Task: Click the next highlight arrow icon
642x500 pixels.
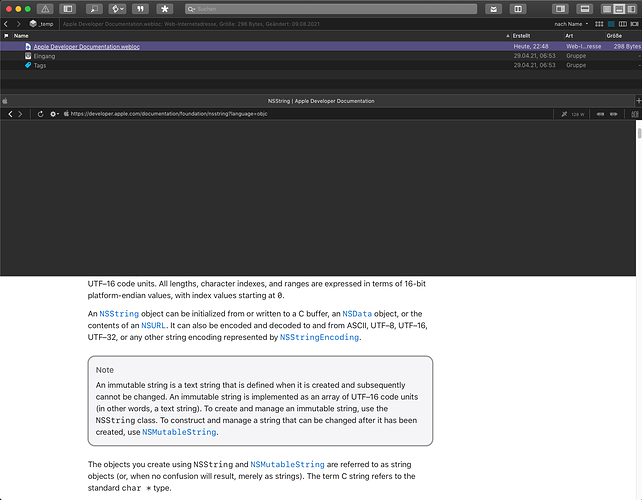Action: (613, 114)
